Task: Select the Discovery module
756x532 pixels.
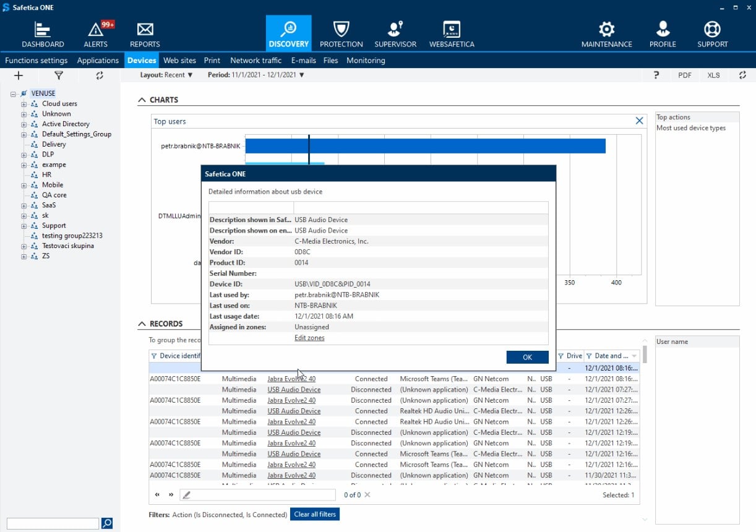Action: (x=288, y=33)
